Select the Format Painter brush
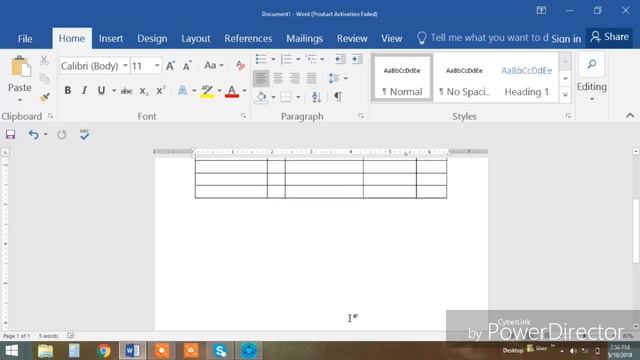The height and width of the screenshot is (360, 640). tap(44, 97)
